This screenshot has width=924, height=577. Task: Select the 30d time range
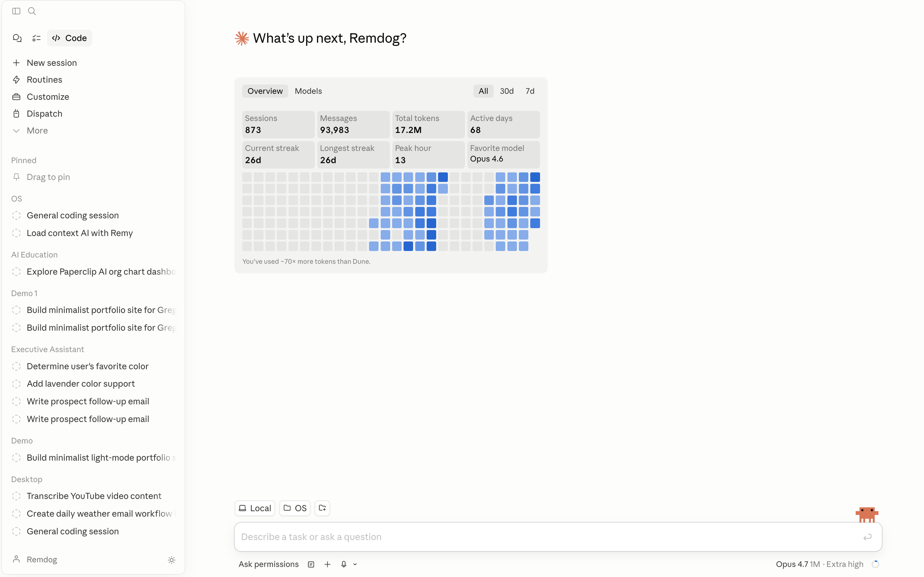507,91
